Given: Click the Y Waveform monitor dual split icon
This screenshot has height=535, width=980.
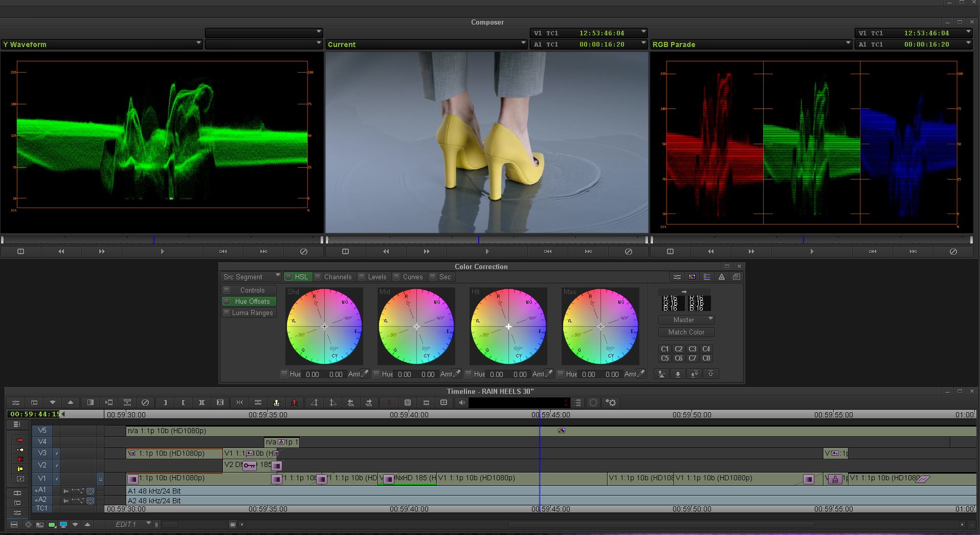Looking at the screenshot, I should (20, 252).
